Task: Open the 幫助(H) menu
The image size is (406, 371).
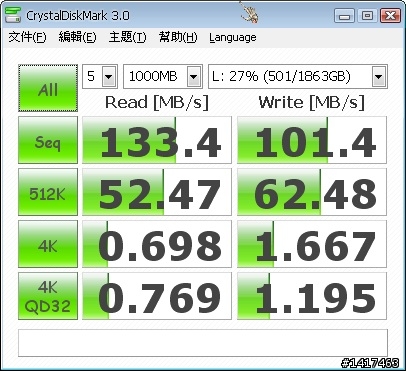Action: [x=178, y=37]
